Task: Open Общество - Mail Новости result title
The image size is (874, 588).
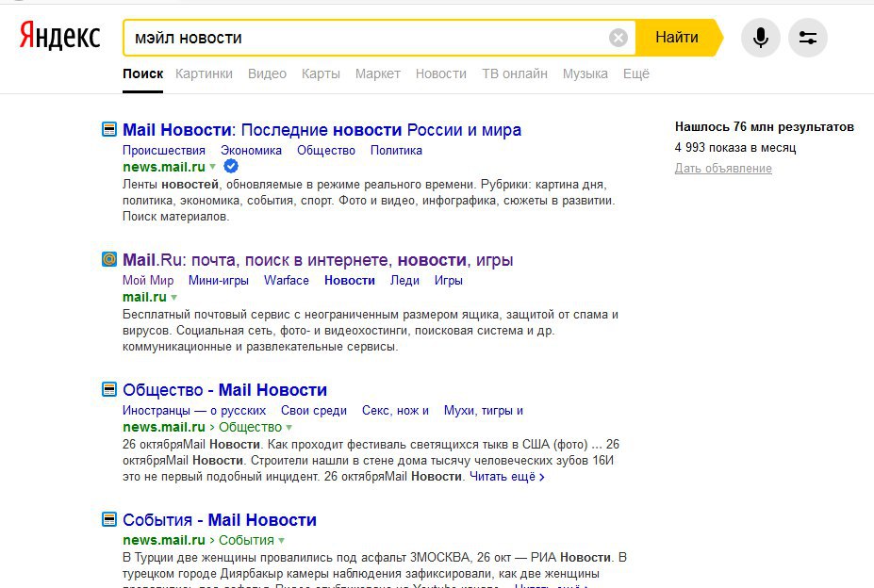Action: [224, 389]
